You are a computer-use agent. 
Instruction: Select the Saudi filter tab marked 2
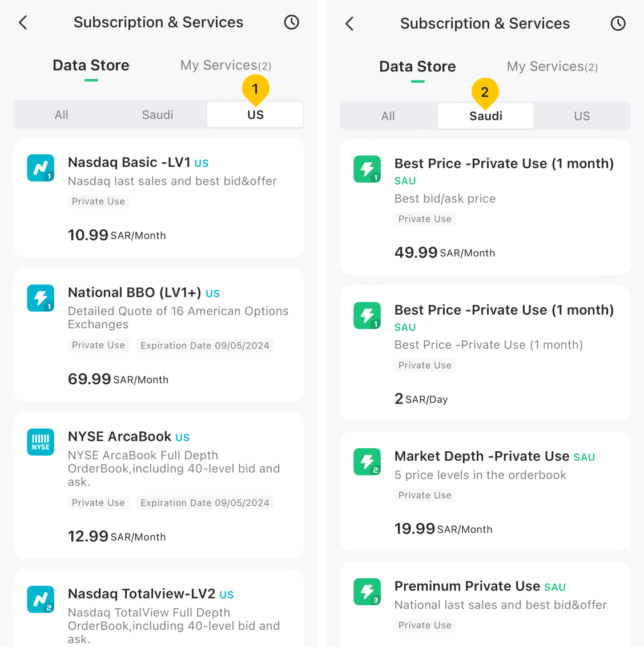[486, 116]
